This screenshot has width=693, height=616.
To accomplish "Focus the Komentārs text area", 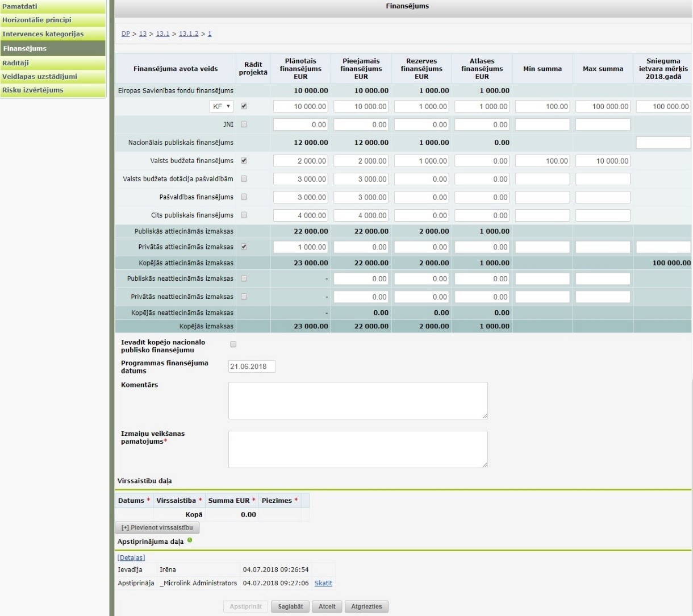I will coord(358,401).
